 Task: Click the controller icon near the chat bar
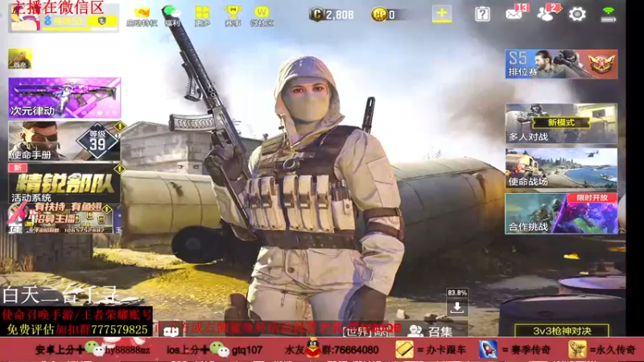(171, 331)
